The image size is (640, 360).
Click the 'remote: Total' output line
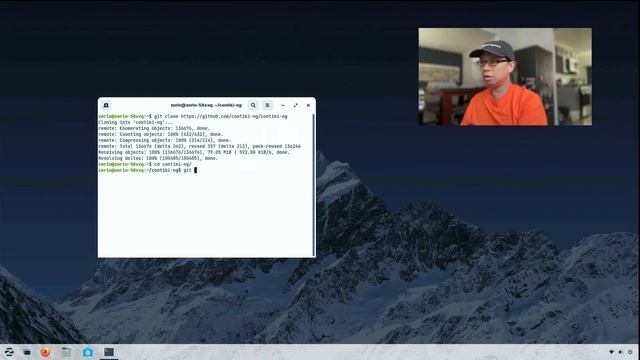coord(200,146)
